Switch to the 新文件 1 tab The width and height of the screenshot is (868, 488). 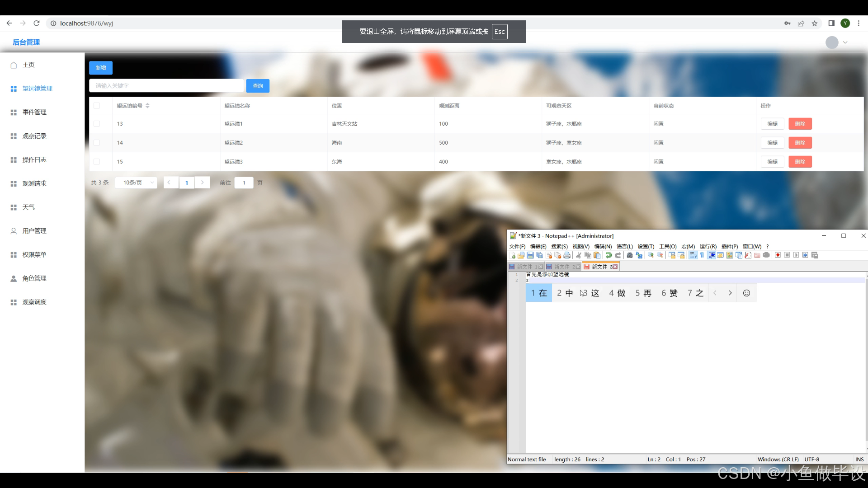(524, 267)
